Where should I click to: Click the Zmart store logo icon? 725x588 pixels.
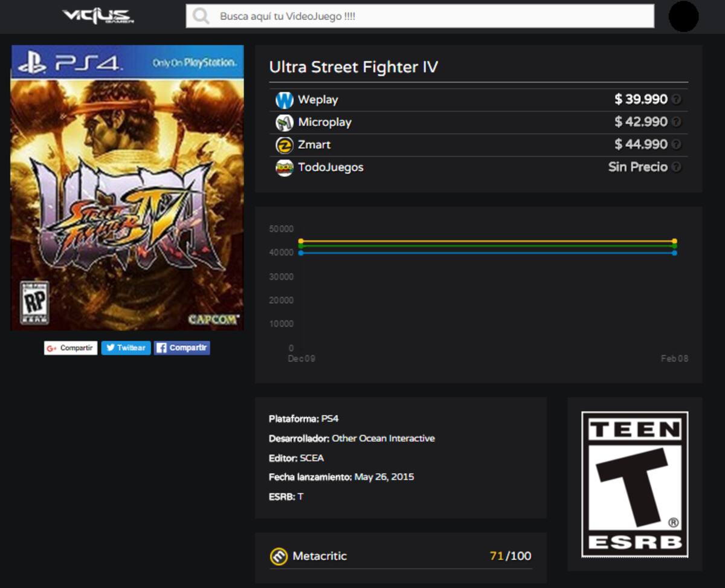click(x=284, y=145)
